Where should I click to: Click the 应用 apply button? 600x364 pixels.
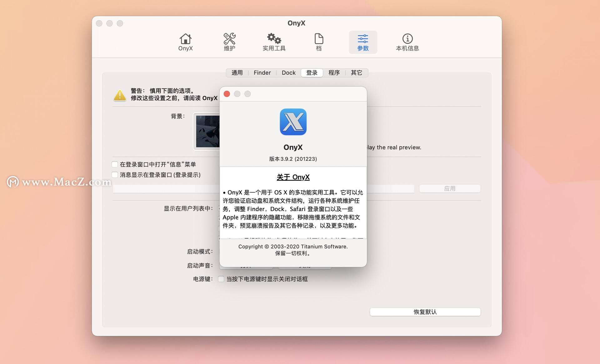coord(450,188)
